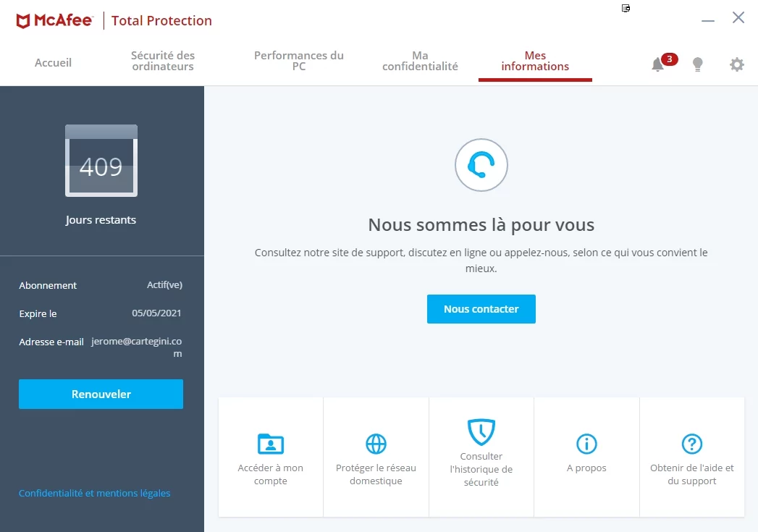Click the McAfee shield logo

point(22,21)
